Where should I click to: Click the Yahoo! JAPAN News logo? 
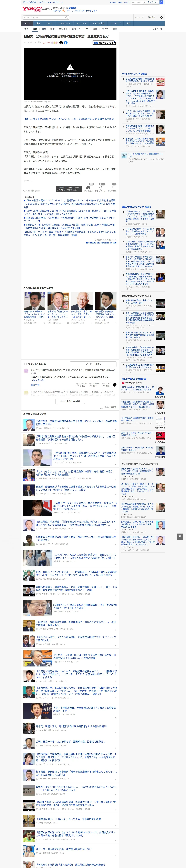click(x=37, y=9)
